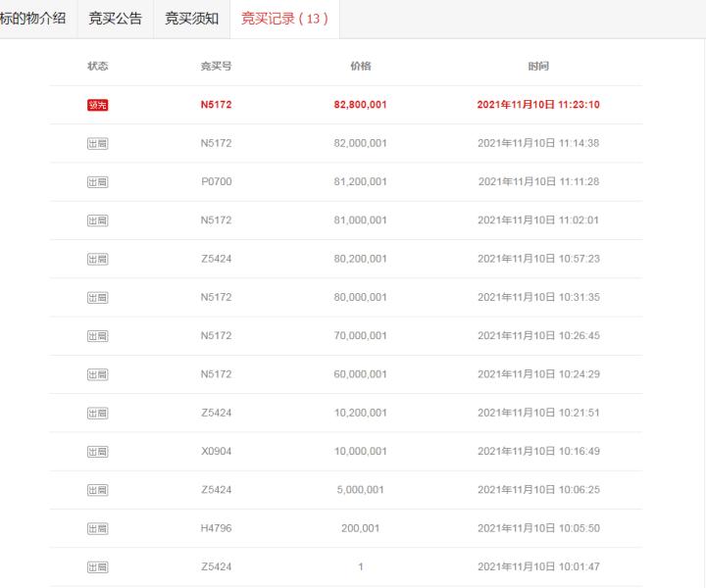The width and height of the screenshot is (706, 588).
Task: Select the price 80,000,001
Action: coord(360,297)
